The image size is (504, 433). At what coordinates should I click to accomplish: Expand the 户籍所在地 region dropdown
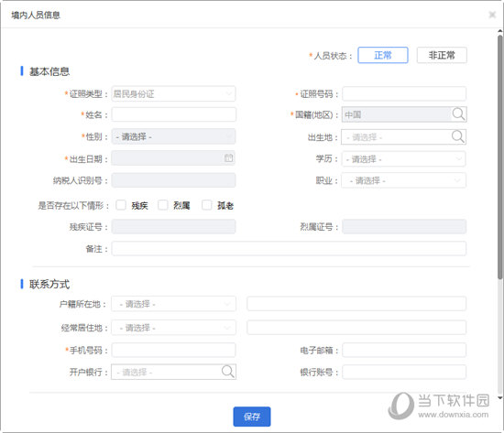pos(173,304)
